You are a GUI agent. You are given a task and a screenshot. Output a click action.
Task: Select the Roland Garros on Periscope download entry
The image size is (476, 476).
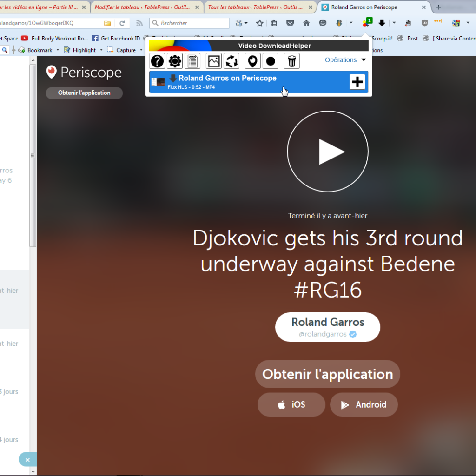pos(258,82)
